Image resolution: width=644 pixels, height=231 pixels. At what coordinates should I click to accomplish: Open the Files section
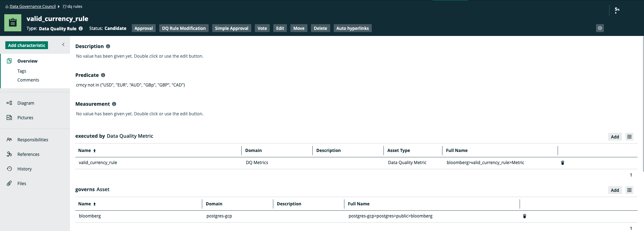point(22,183)
